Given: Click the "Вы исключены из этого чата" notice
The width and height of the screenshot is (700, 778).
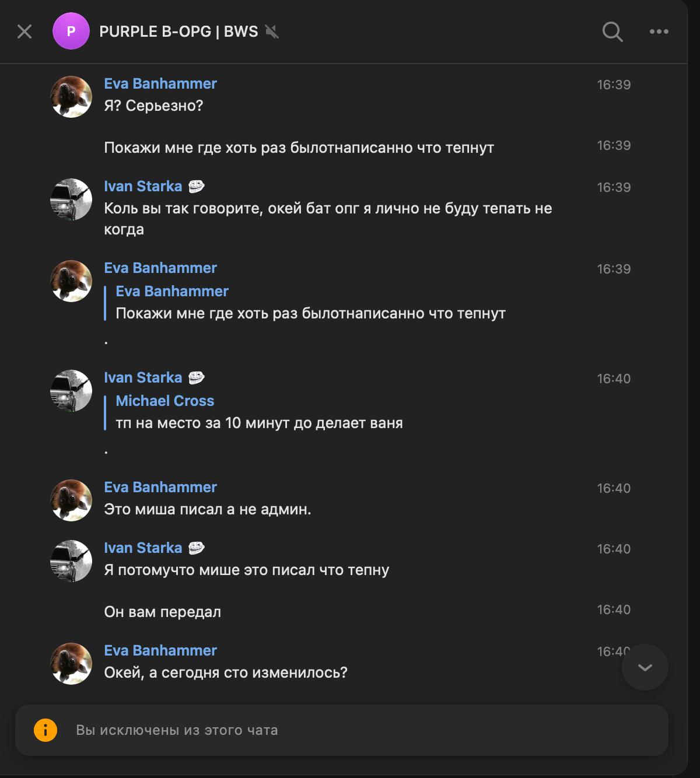Looking at the screenshot, I should point(177,730).
